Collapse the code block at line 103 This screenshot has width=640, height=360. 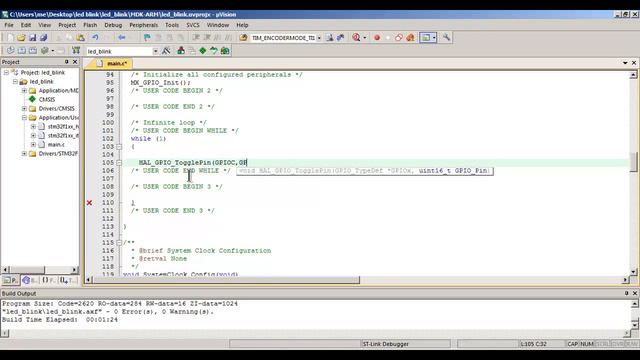[x=119, y=147]
